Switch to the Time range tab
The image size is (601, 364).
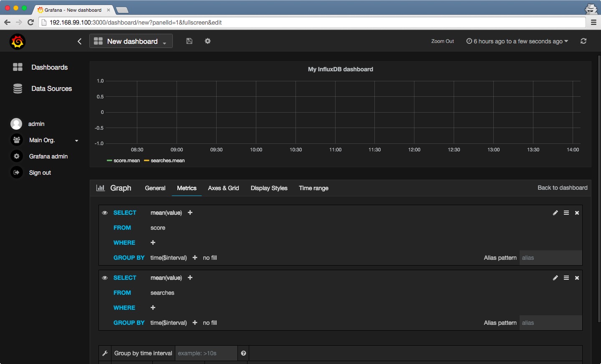pos(314,188)
